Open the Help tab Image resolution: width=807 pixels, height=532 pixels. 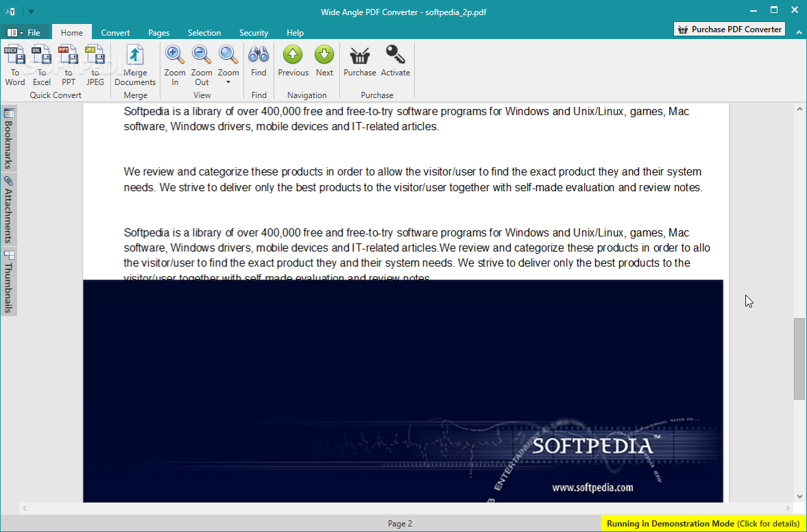coord(295,32)
